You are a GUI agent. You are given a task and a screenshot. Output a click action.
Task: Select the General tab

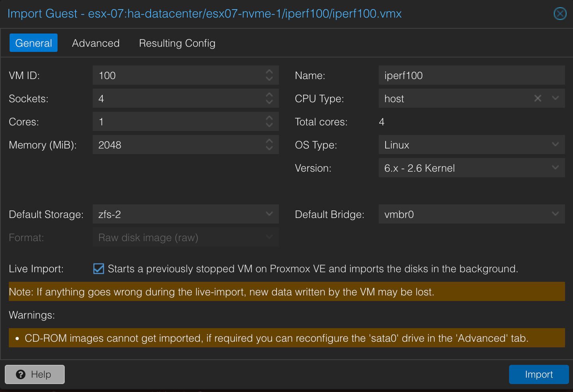pos(33,43)
